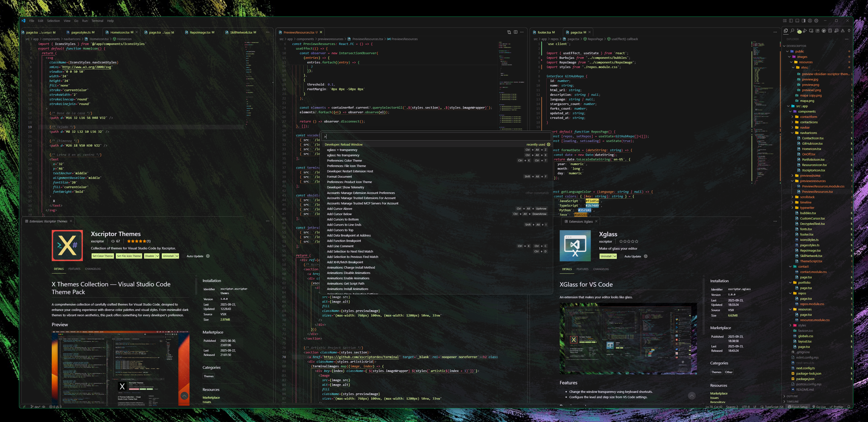
Task: Open the Run and Debug view
Action: pyautogui.click(x=805, y=31)
